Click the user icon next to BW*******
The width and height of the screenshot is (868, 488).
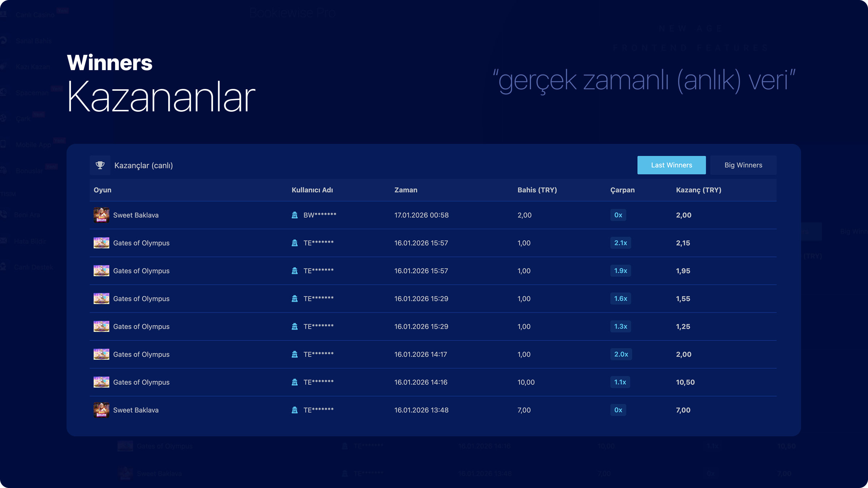(295, 215)
